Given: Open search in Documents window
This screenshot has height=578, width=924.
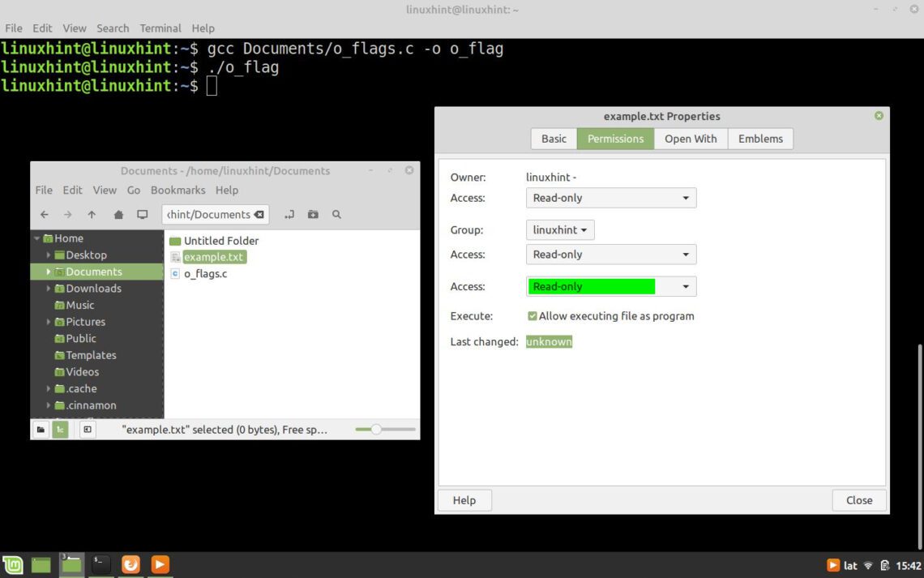Looking at the screenshot, I should tap(336, 214).
